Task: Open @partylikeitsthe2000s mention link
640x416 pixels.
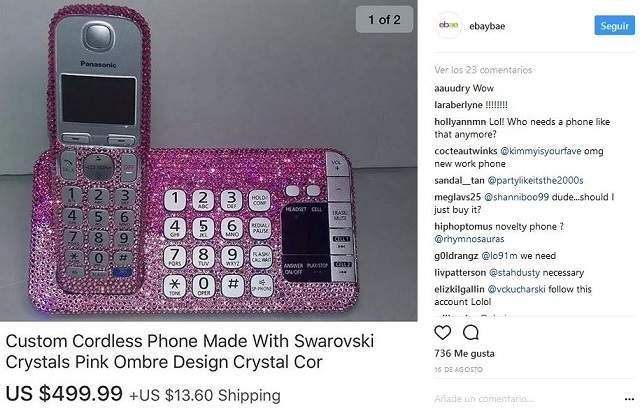Action: coord(536,180)
